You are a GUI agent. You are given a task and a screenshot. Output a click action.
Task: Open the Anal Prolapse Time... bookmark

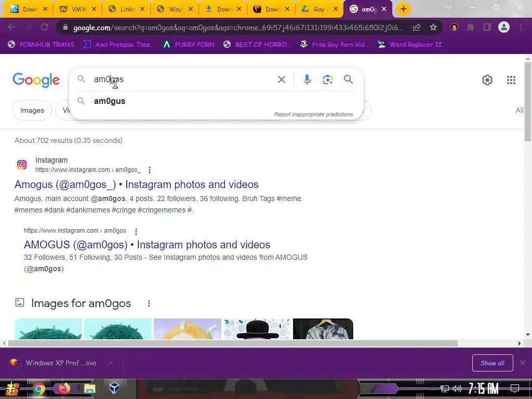coord(119,45)
